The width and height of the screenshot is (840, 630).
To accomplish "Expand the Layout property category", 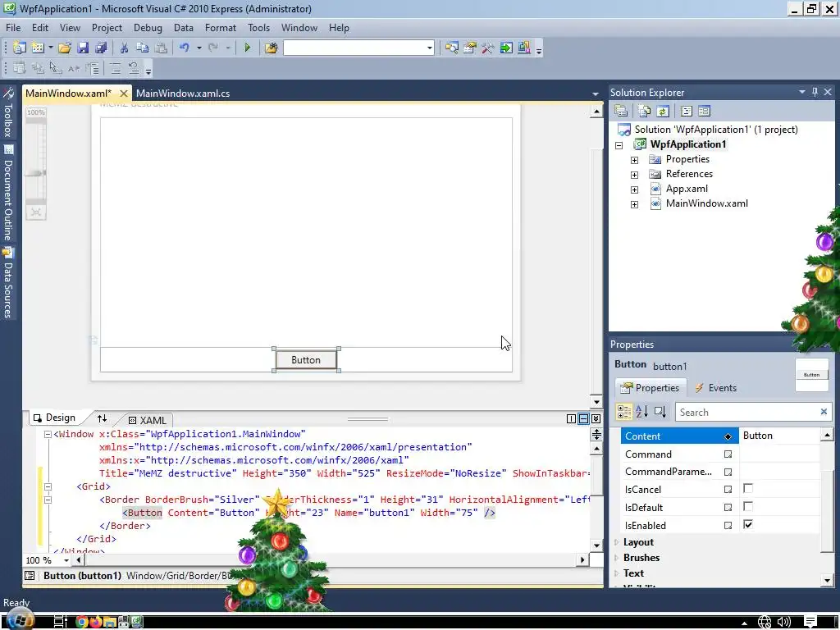I will [617, 542].
